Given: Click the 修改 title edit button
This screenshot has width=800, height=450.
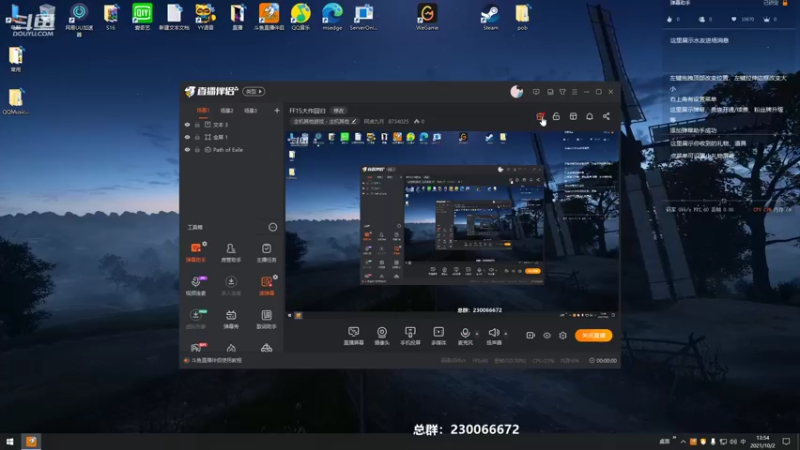Looking at the screenshot, I should pyautogui.click(x=338, y=110).
